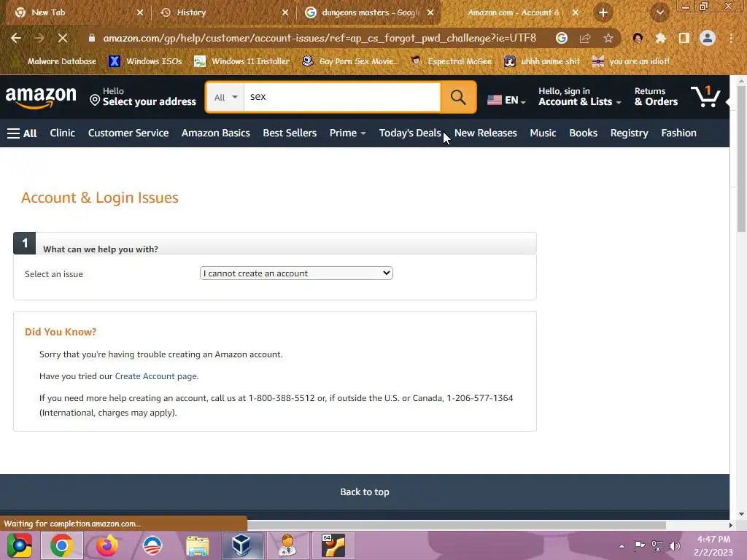747x560 pixels.
Task: Open the Windows ISOs bookmark
Action: (x=146, y=61)
